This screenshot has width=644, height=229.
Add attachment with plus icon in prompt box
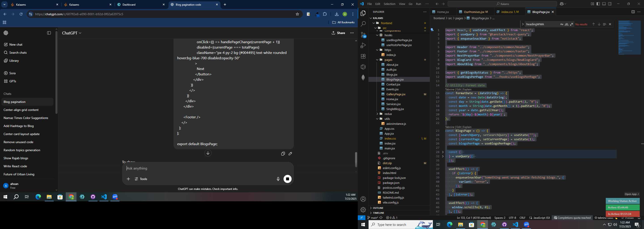(x=128, y=179)
